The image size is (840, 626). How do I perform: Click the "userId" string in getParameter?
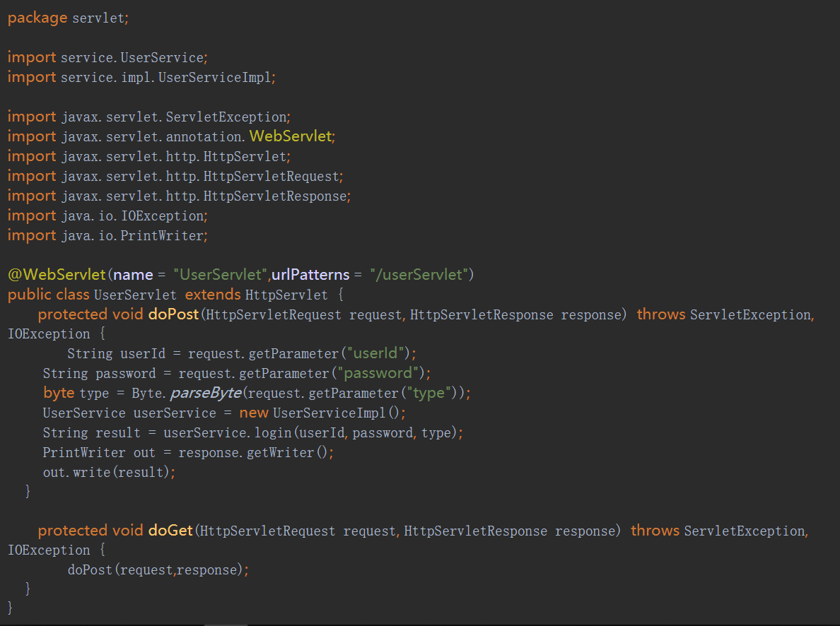(372, 353)
